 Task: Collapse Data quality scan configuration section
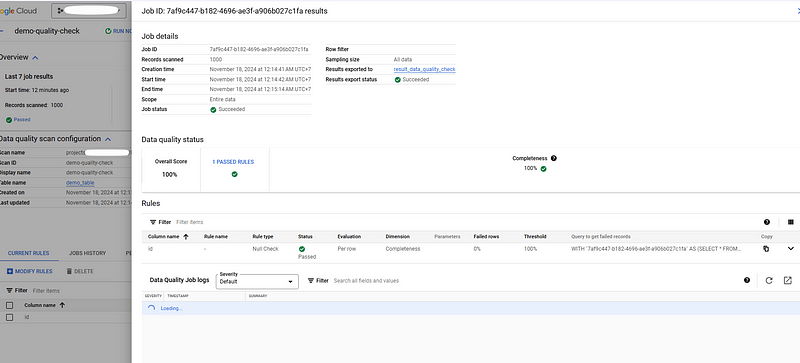[x=108, y=139]
